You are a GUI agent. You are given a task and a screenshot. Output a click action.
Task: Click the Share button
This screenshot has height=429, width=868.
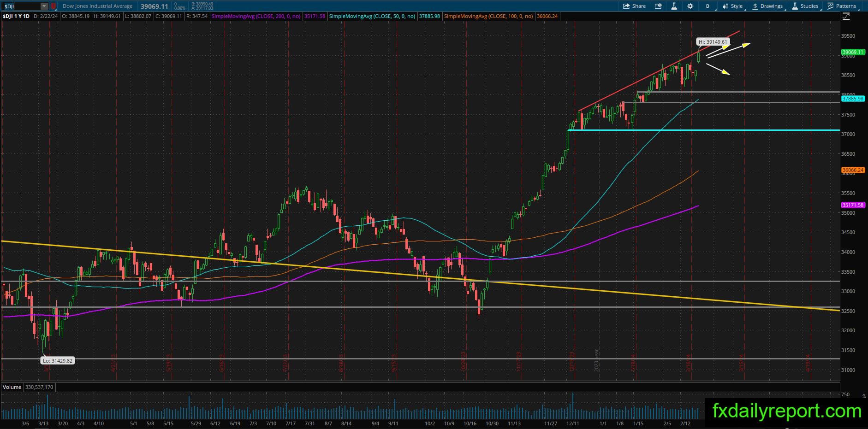[634, 6]
